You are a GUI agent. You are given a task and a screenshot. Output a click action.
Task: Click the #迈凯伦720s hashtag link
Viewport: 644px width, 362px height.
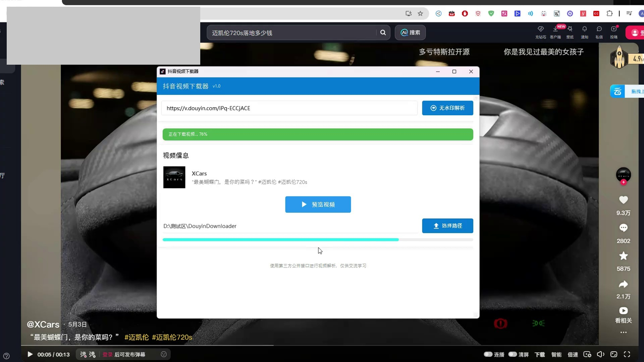(x=172, y=337)
